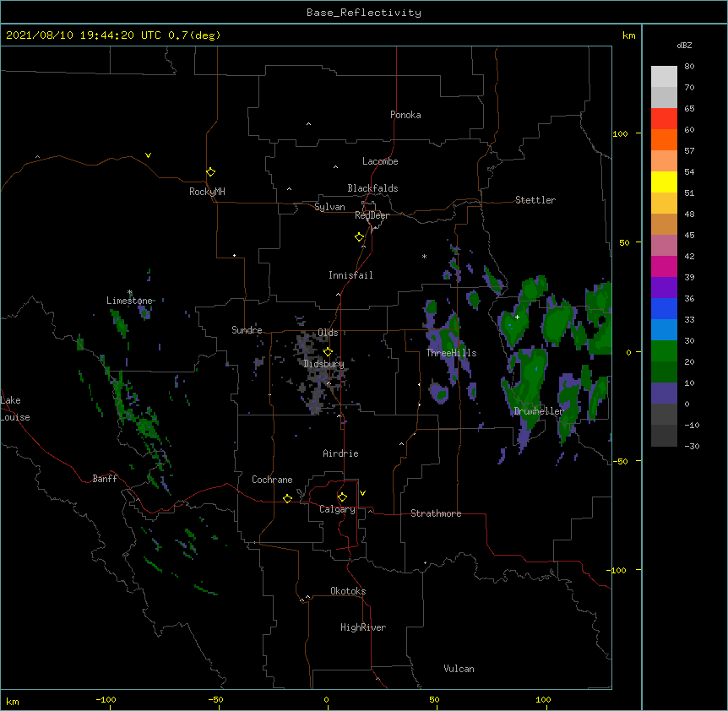Select the dBZ legend heading
Screen dimensions: 728x711
pyautogui.click(x=684, y=45)
